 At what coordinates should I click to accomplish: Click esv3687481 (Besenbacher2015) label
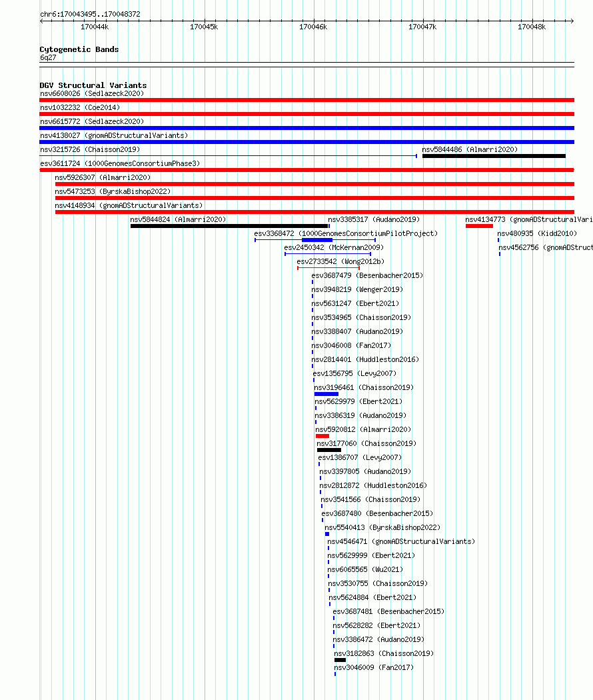(388, 611)
